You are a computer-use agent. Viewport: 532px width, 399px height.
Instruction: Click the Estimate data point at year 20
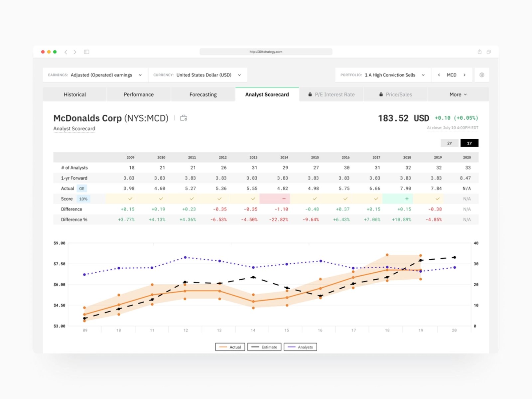(455, 257)
